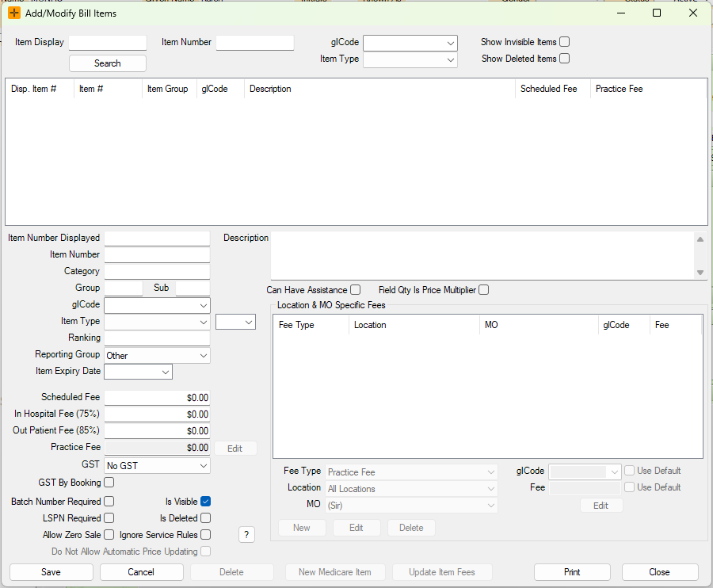The image size is (713, 588).
Task: Enable Can Have Assistance option
Action: tap(356, 290)
